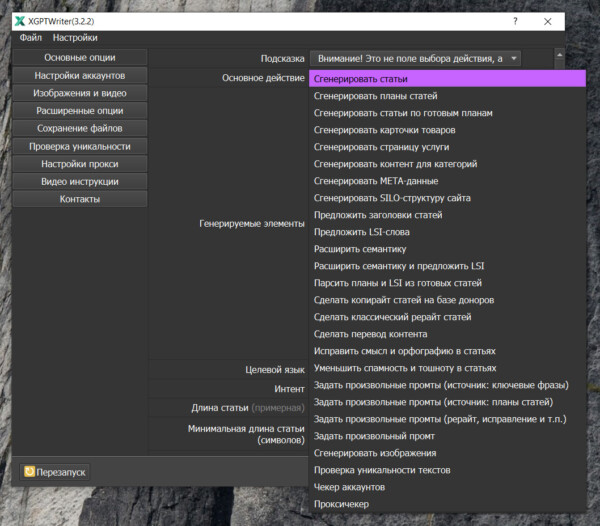Image resolution: width=600 pixels, height=526 pixels.
Task: Select Чекер аккаунтов option
Action: tap(447, 487)
